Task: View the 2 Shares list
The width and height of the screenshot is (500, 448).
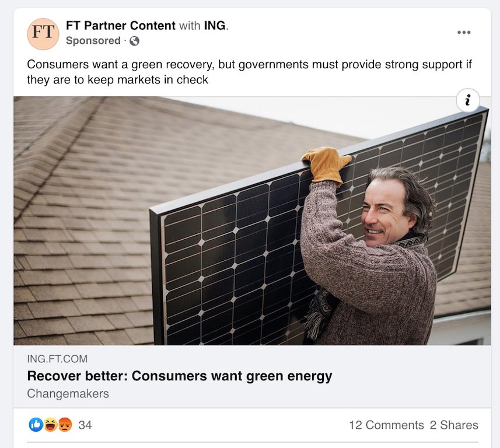Action: tap(454, 425)
